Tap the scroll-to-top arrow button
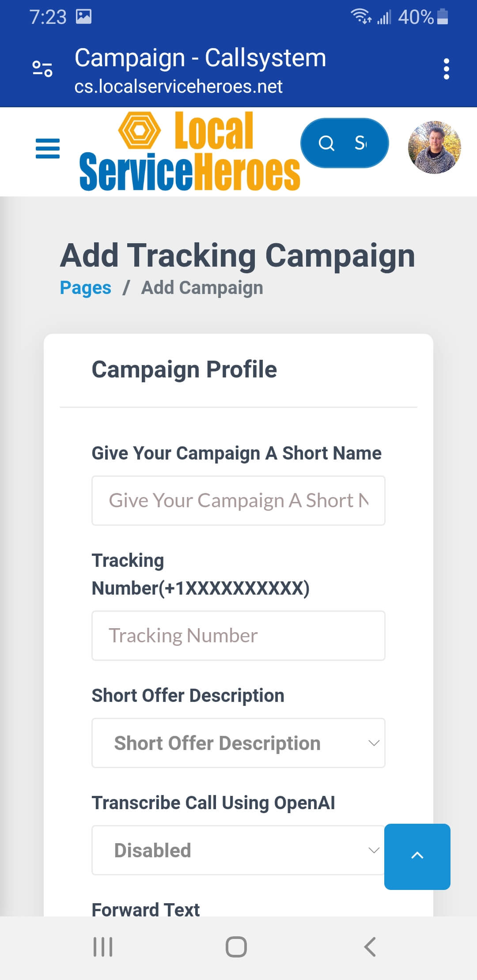This screenshot has width=477, height=980. pos(417,856)
